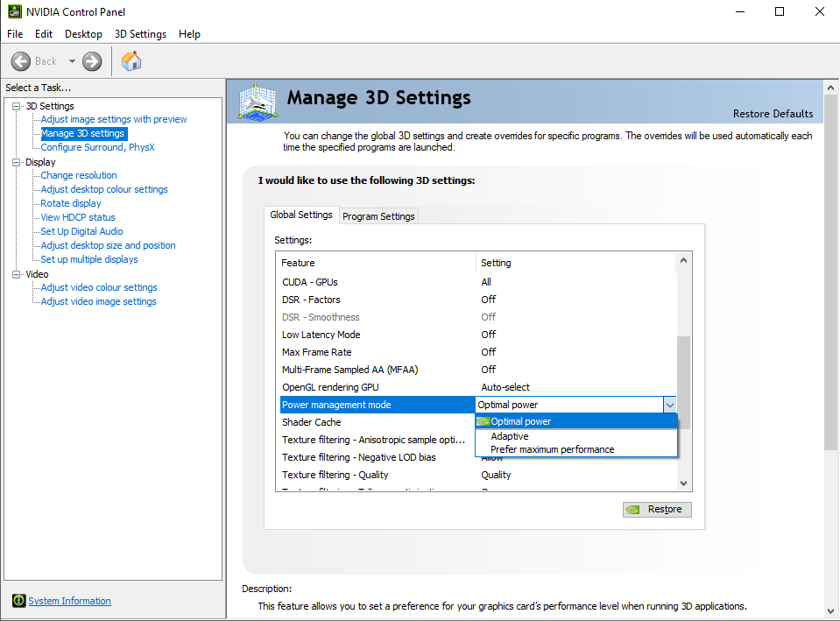Image resolution: width=840 pixels, height=621 pixels.
Task: Select the Multi-Frame Sampled AA (MFAA) row
Action: tap(478, 370)
